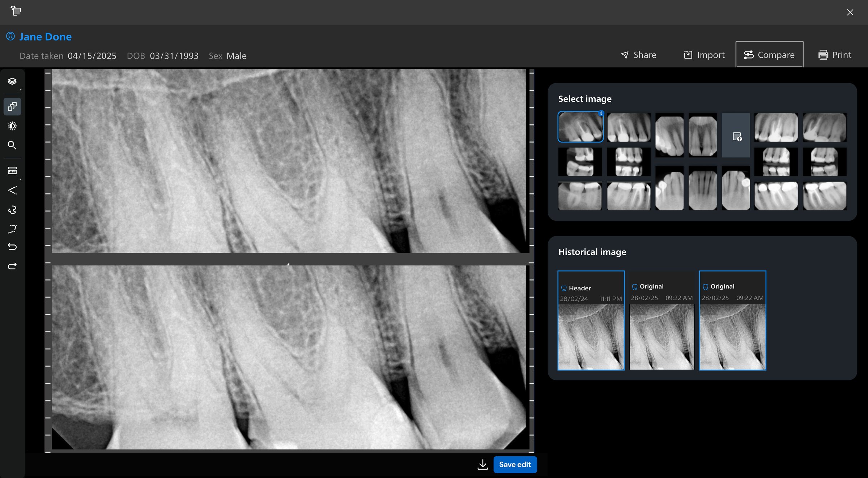
Task: Switch to the Compare tab
Action: tap(769, 55)
